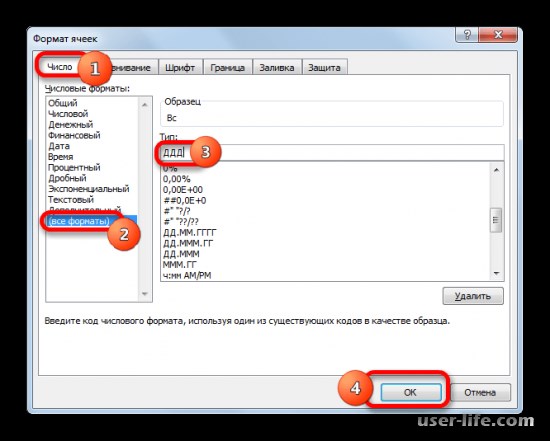Click scroll up arrow in Числовые форматы list
550x441 pixels.
(x=145, y=105)
